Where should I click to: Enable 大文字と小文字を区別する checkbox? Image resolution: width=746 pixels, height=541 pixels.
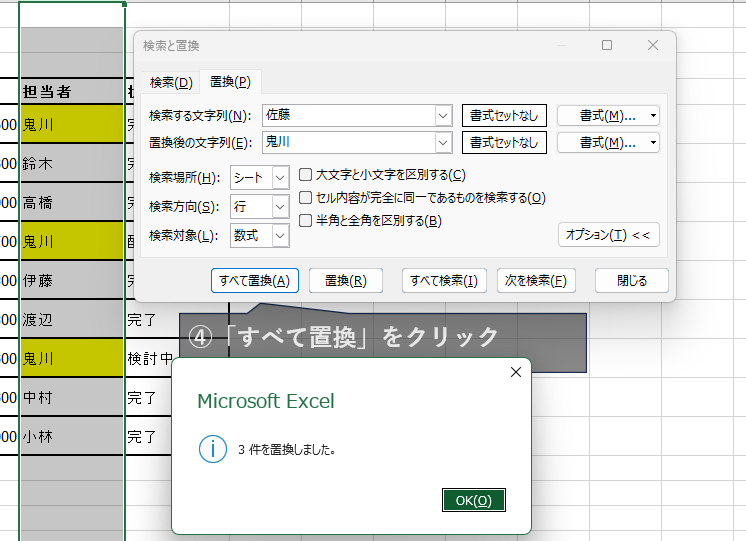pyautogui.click(x=307, y=175)
